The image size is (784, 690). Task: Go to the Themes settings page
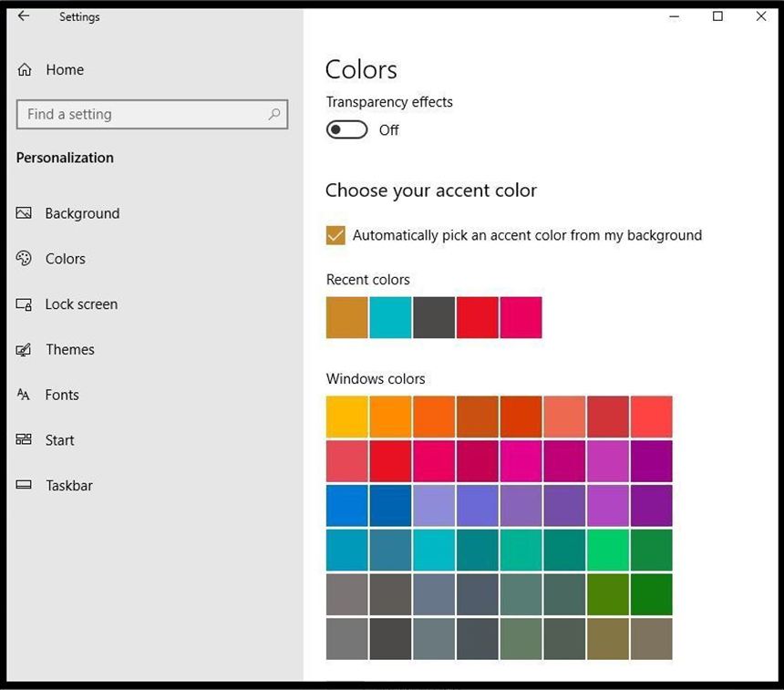[x=70, y=350]
